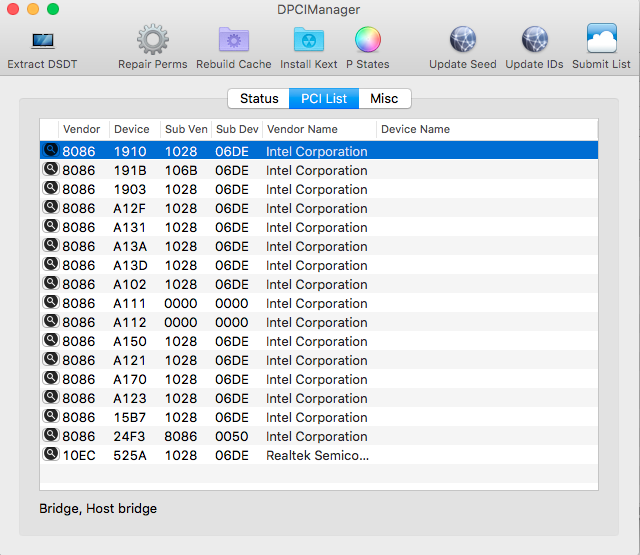Open the P States color wheel
This screenshot has width=640, height=555.
coord(368,41)
